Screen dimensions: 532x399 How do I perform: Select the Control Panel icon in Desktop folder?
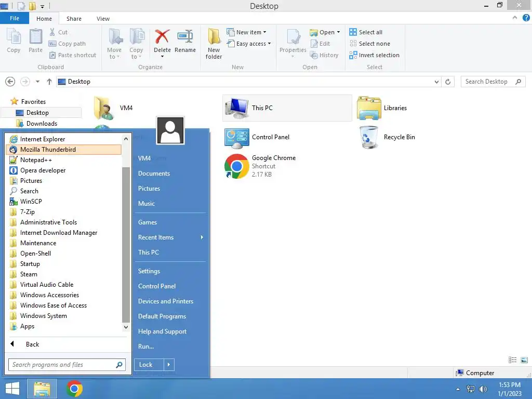(237, 138)
